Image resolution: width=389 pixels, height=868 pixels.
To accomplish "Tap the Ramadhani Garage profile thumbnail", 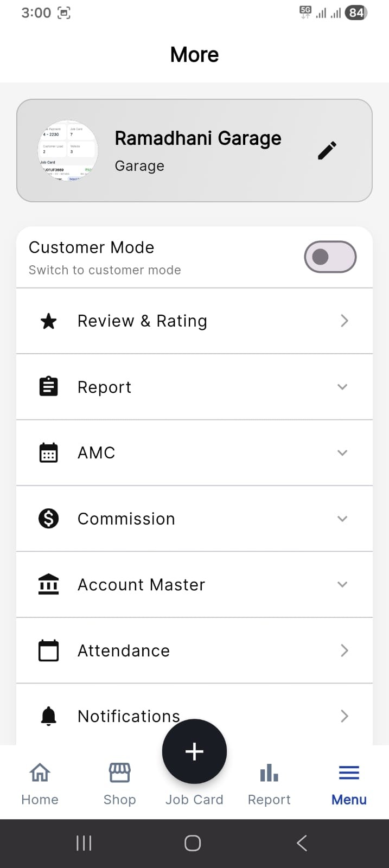I will click(68, 150).
